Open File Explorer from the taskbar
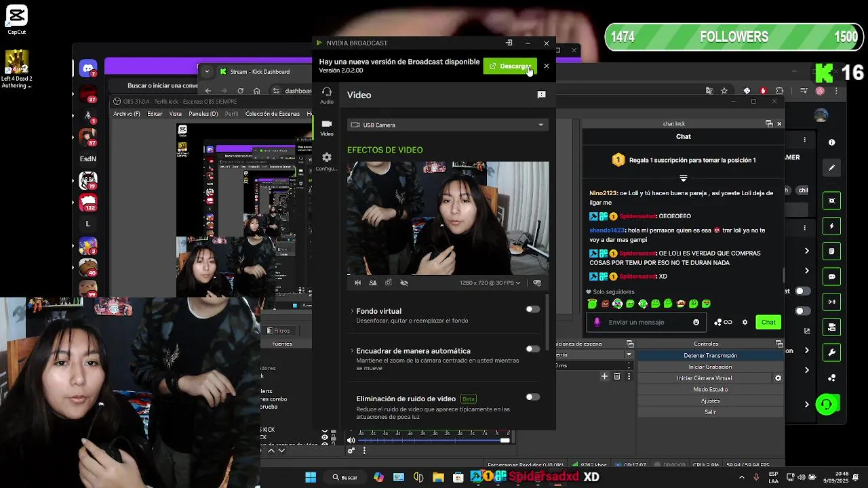This screenshot has height=488, width=868. (x=438, y=477)
